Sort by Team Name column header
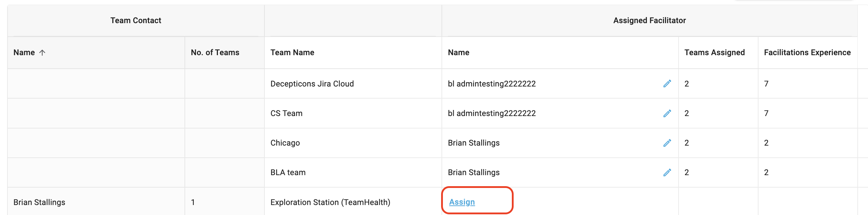868x215 pixels. tap(292, 52)
